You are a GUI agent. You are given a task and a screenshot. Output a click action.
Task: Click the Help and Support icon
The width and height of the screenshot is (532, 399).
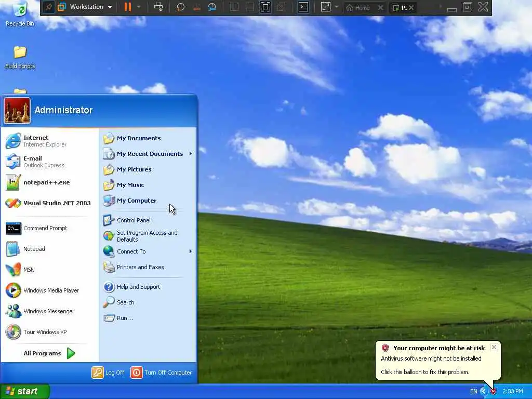pos(109,287)
